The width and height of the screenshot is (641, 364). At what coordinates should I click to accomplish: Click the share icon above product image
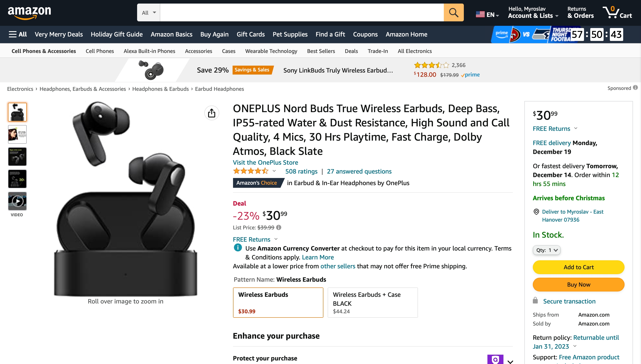tap(211, 113)
